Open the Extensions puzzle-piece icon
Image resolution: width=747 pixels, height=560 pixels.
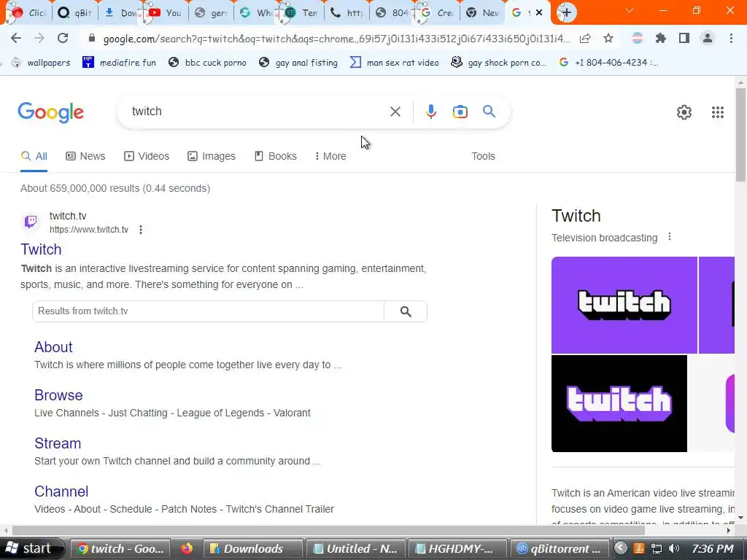[661, 39]
